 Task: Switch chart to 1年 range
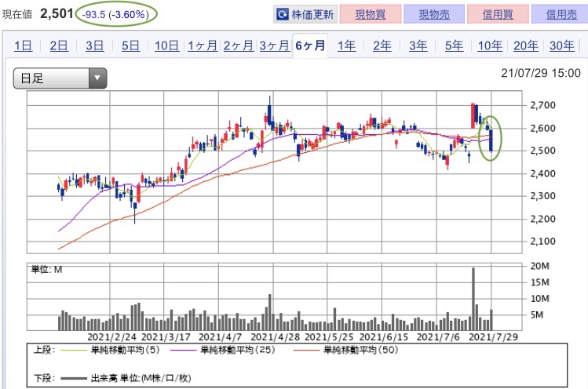click(346, 45)
